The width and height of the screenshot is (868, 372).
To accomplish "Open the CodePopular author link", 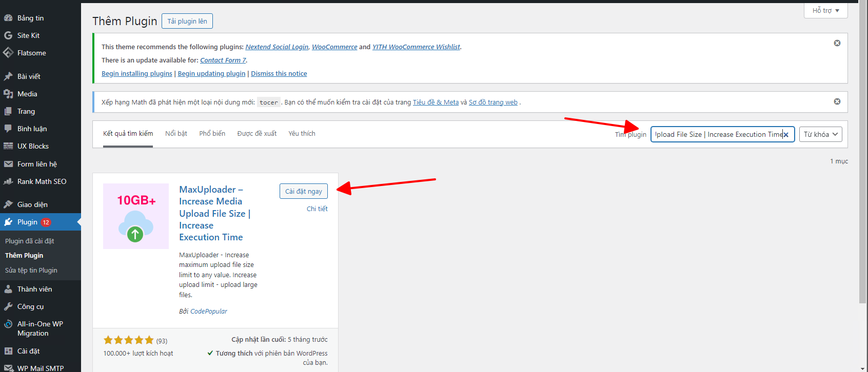I will (209, 311).
